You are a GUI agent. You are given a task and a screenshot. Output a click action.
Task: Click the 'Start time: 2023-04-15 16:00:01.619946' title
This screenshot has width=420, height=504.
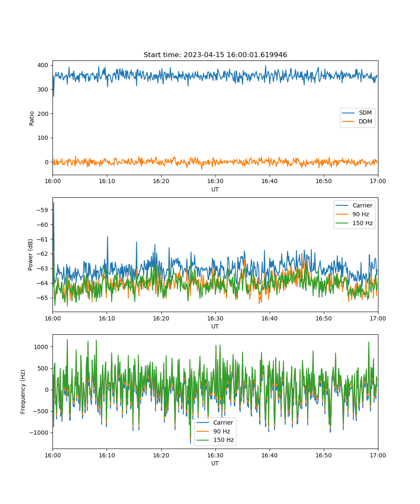(x=215, y=55)
